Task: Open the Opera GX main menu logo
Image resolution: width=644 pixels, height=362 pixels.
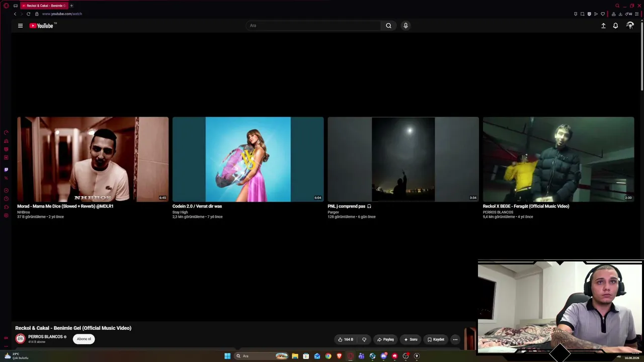Action: click(x=6, y=6)
